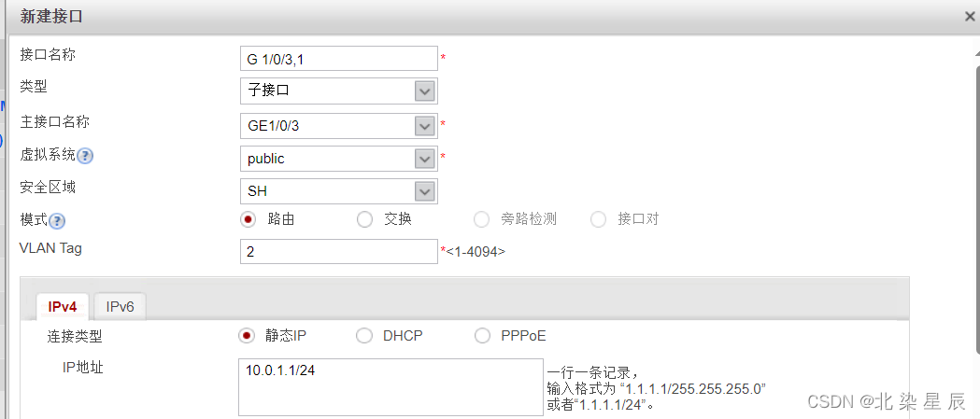Choose PPPoE connection type
Image resolution: width=980 pixels, height=419 pixels.
coord(482,336)
